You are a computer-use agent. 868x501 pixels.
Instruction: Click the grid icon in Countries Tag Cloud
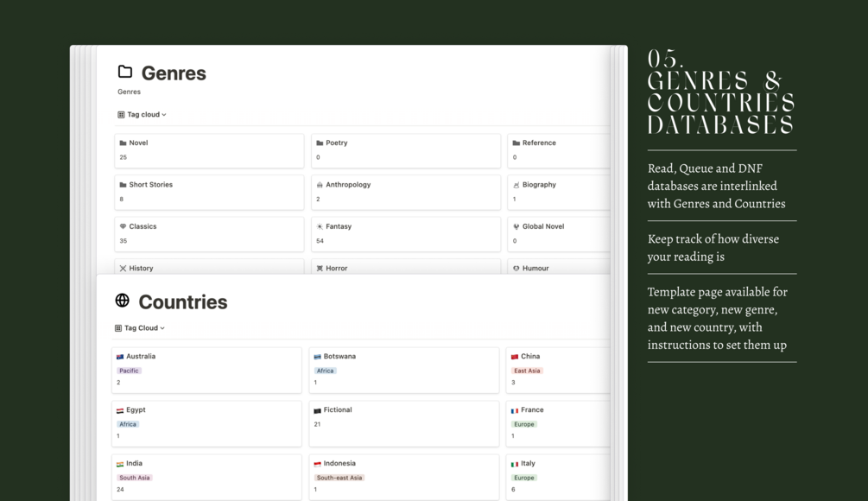[118, 328]
